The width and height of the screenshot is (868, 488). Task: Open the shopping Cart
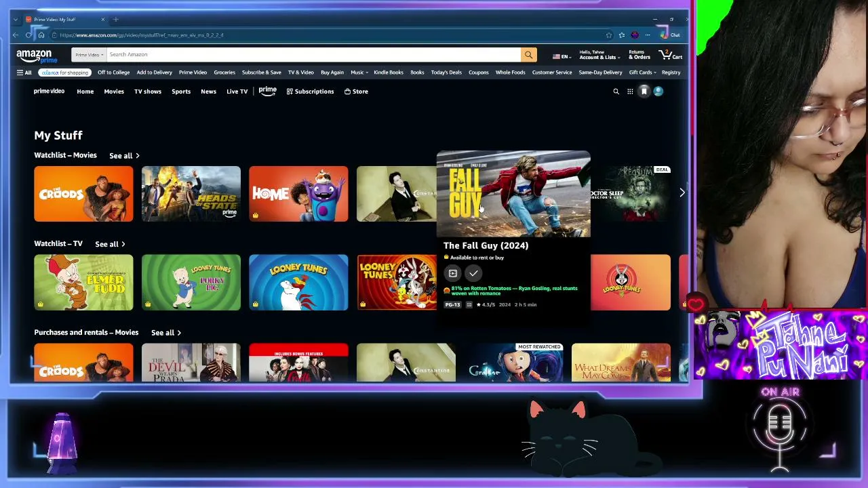pyautogui.click(x=671, y=55)
